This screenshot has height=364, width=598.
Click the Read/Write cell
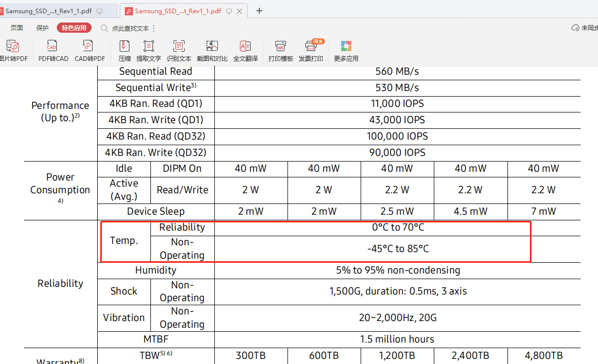[x=182, y=190]
